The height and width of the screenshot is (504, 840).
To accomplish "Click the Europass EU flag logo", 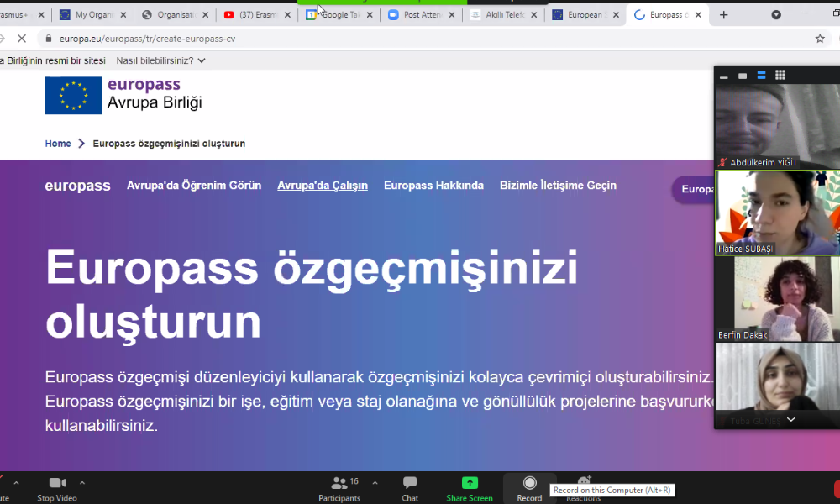I will coord(73,95).
